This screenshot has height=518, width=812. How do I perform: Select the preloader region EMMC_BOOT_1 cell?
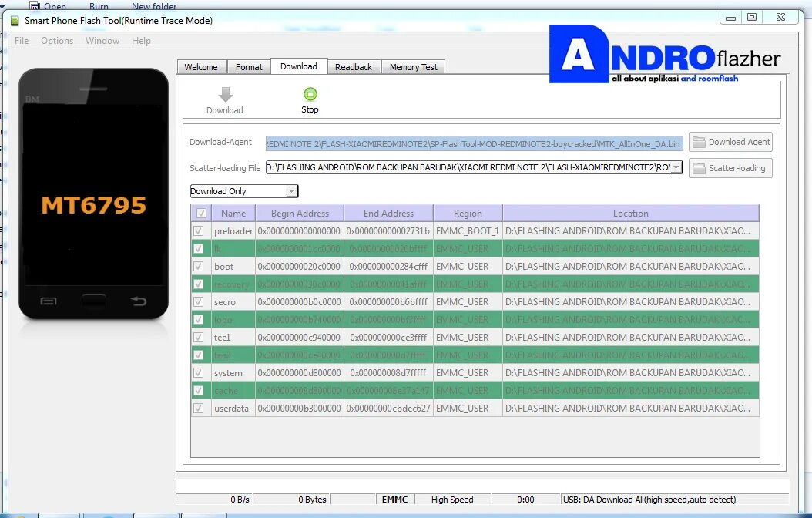click(x=468, y=231)
